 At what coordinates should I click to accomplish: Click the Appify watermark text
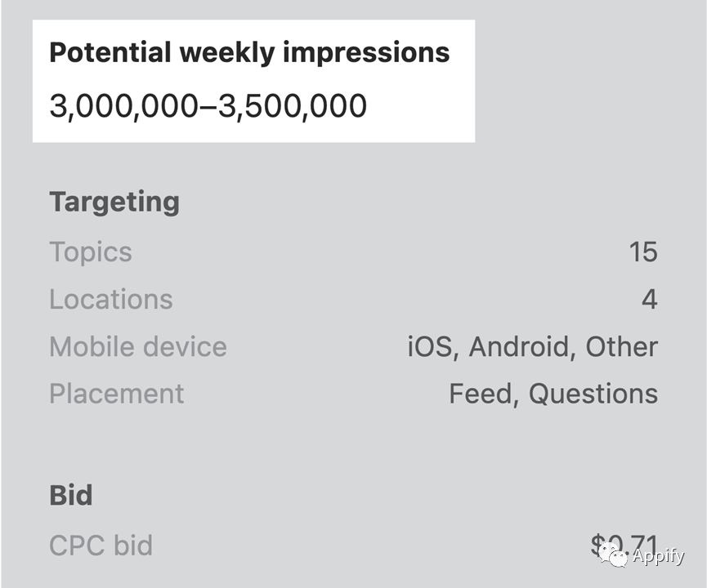coord(658,556)
